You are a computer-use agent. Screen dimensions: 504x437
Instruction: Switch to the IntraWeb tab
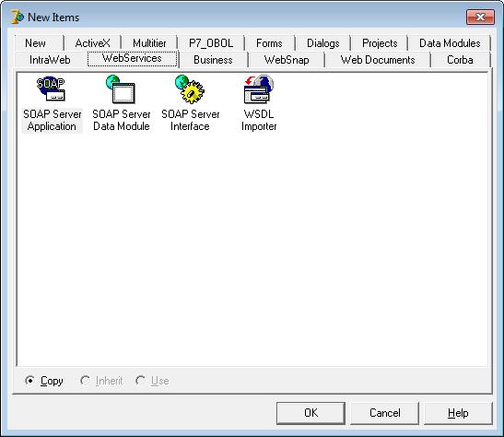(x=50, y=60)
